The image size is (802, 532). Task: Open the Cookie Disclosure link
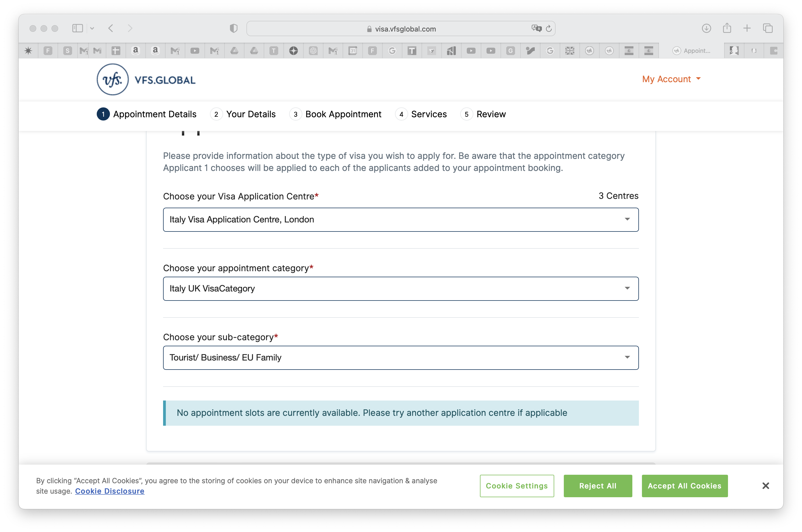pos(110,491)
